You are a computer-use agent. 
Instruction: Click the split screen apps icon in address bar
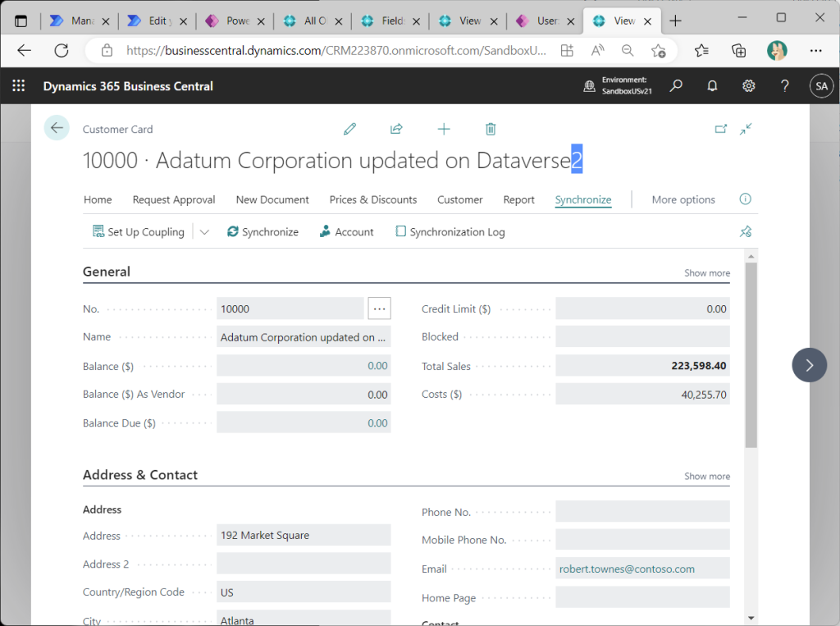pyautogui.click(x=567, y=50)
